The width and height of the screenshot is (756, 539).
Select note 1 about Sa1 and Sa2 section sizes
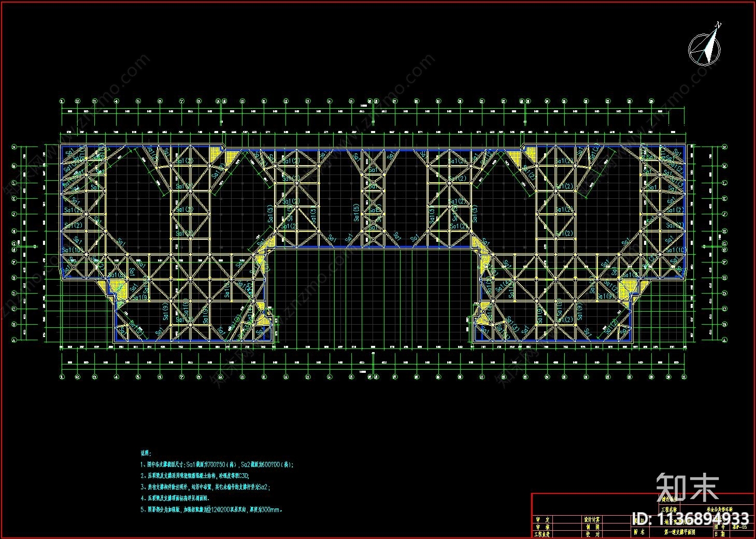(217, 465)
